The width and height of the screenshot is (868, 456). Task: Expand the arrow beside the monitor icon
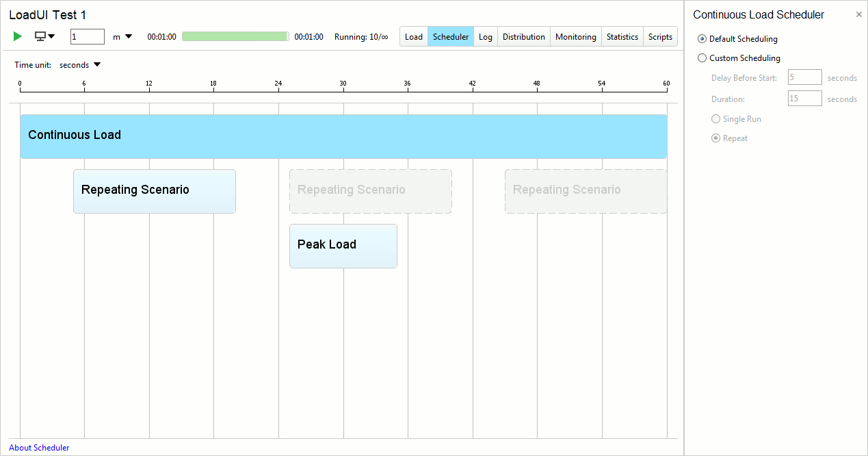pyautogui.click(x=51, y=36)
